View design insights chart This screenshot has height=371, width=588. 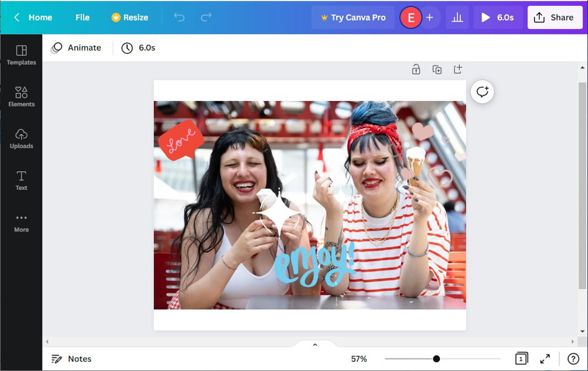click(457, 18)
